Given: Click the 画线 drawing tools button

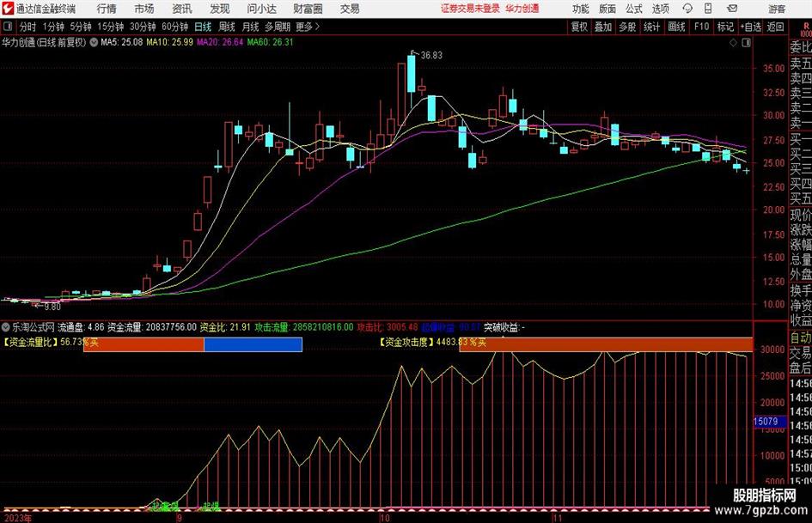Looking at the screenshot, I should (676, 27).
